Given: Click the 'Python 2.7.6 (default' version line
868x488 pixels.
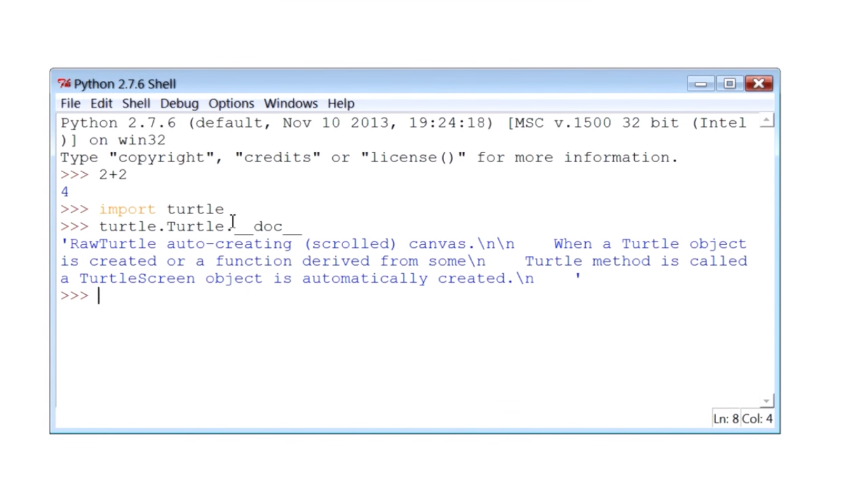Looking at the screenshot, I should 403,123.
